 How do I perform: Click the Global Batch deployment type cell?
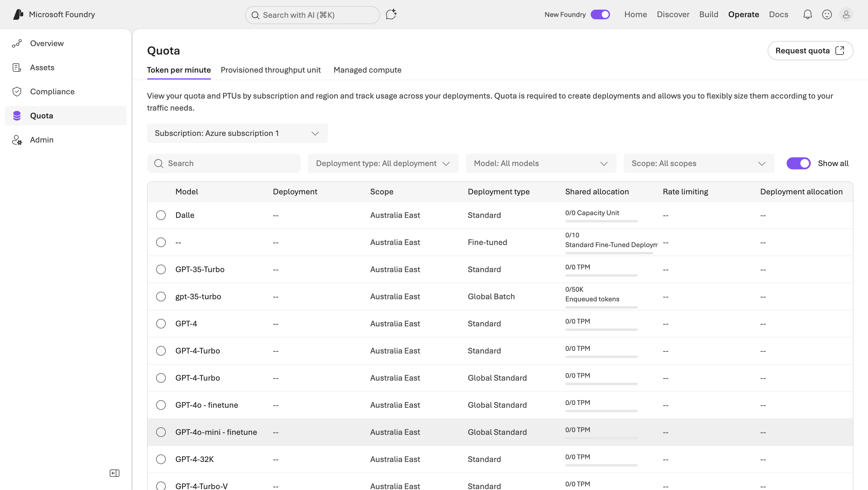point(491,297)
